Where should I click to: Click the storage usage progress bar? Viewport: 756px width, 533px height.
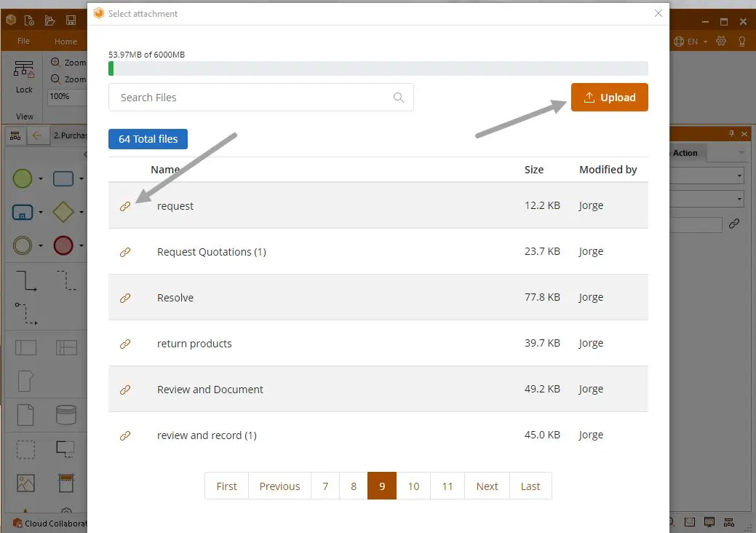point(378,68)
